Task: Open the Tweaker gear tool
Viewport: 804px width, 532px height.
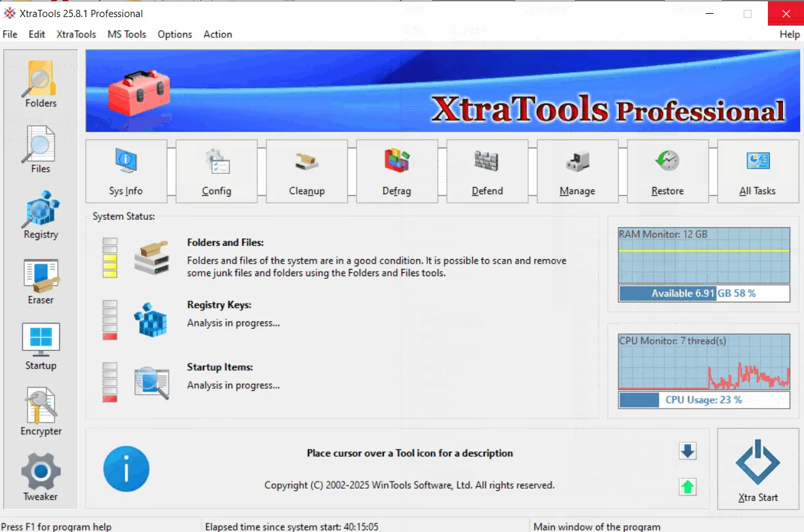Action: (x=41, y=477)
